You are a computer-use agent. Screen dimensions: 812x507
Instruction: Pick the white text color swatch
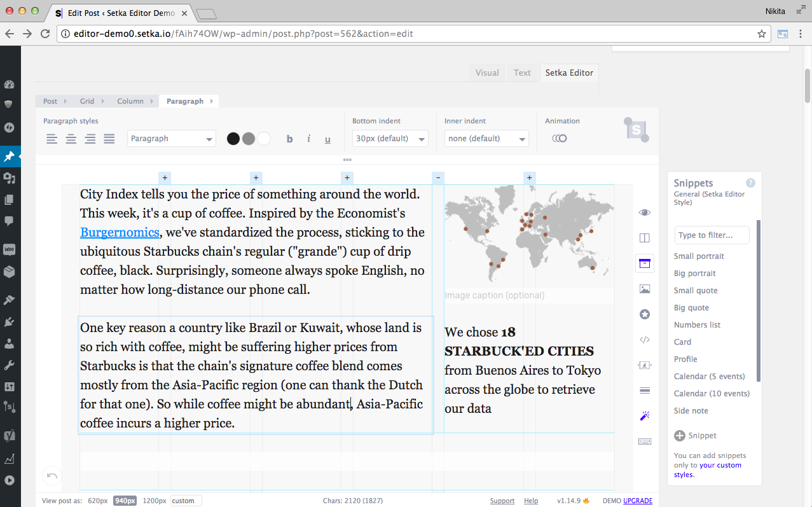pos(264,139)
